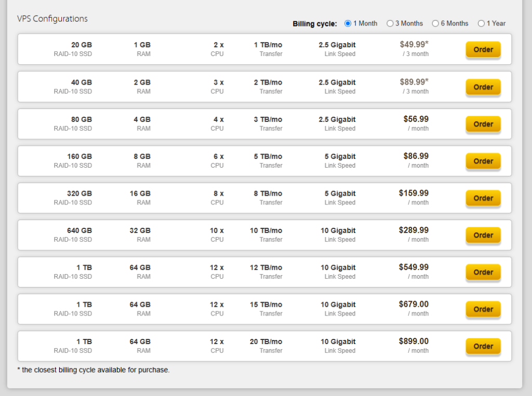The height and width of the screenshot is (396, 532).
Task: Click the VPS Configurations heading
Action: tap(52, 19)
